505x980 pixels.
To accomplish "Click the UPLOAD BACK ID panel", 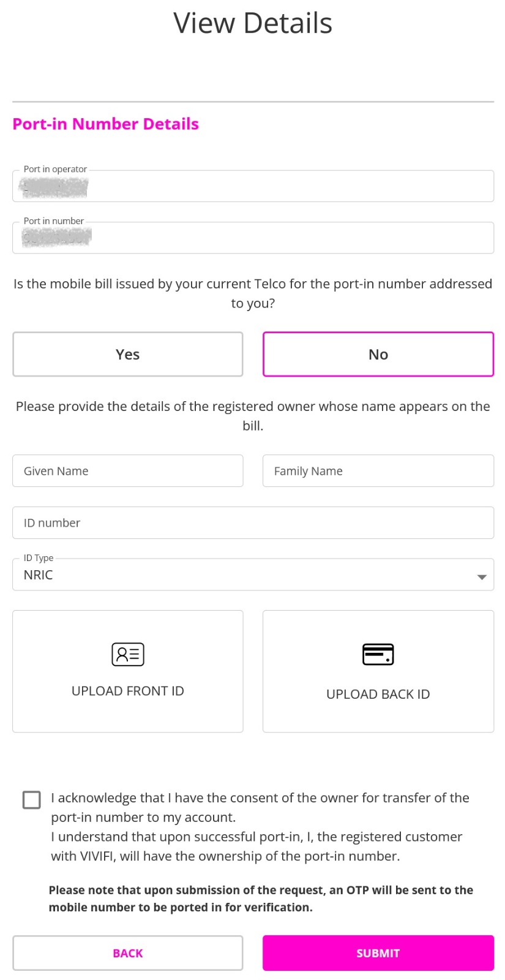I will (x=377, y=671).
